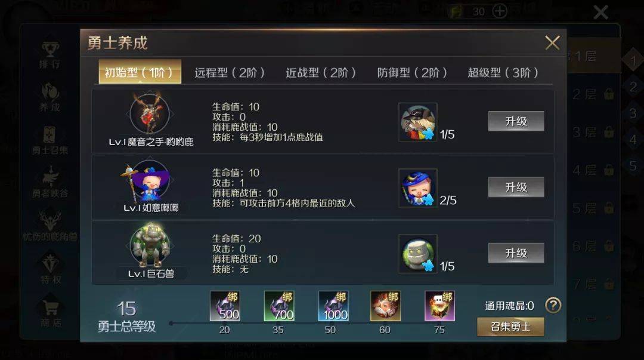Close the 勇士养成 dialog

552,43
